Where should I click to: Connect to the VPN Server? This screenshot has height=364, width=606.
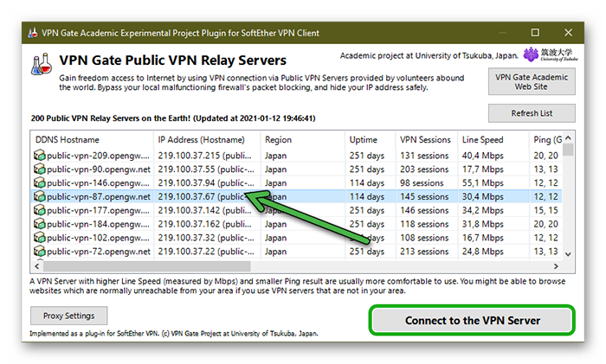(x=472, y=321)
